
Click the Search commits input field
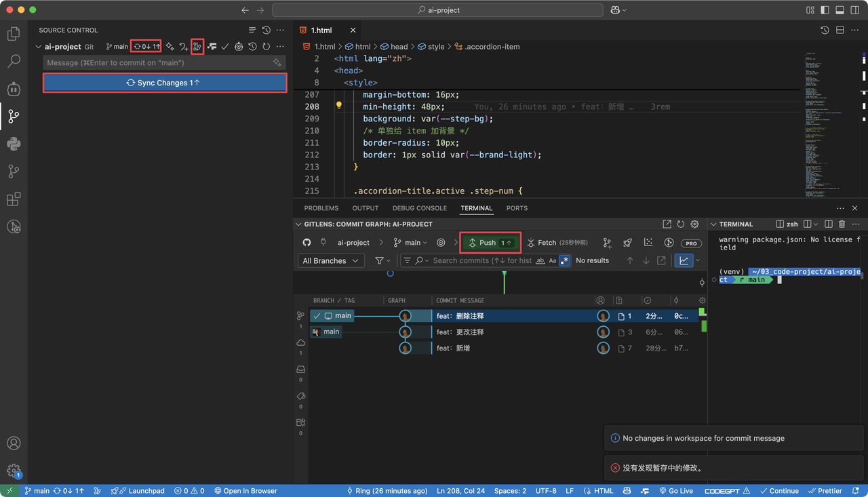[x=482, y=260]
